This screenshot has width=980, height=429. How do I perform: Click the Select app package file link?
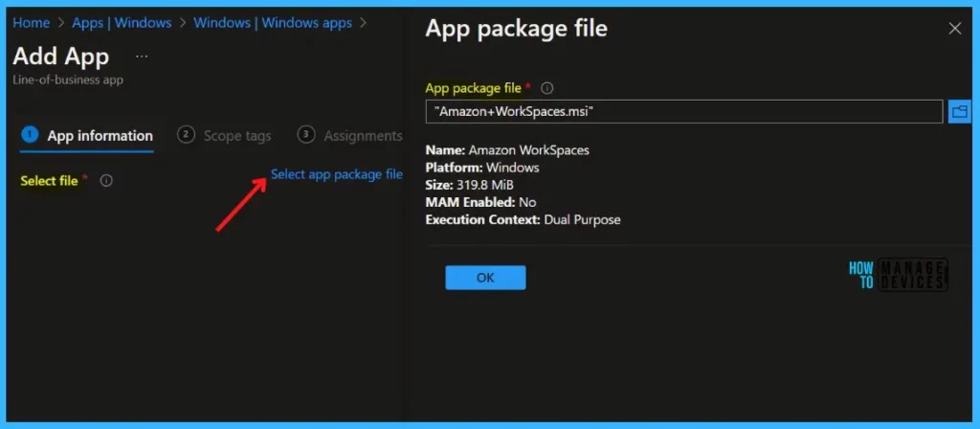pos(337,174)
